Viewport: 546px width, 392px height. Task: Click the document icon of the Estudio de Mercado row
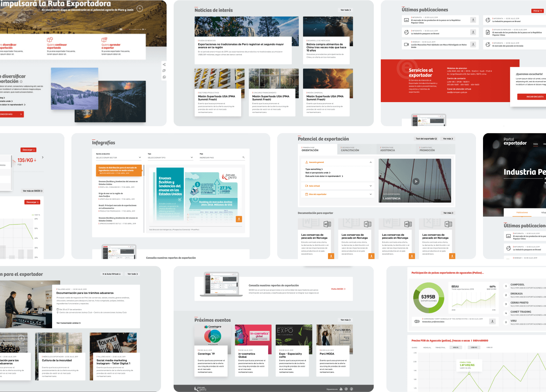[488, 33]
